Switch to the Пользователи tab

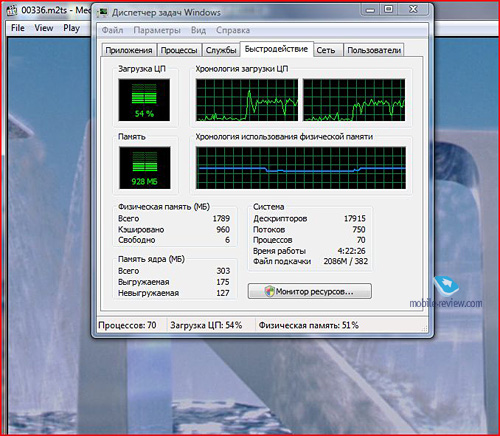(x=374, y=50)
